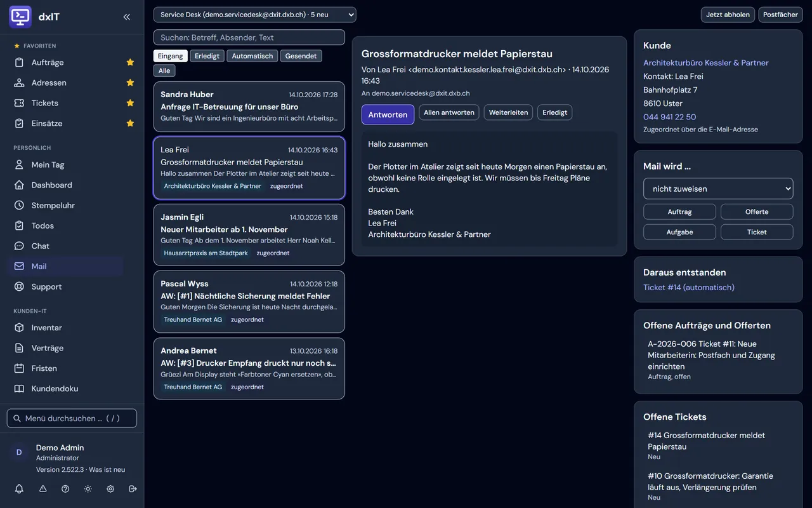Create an Offerte from this mail
Screen dimensions: 812x508
tap(757, 211)
